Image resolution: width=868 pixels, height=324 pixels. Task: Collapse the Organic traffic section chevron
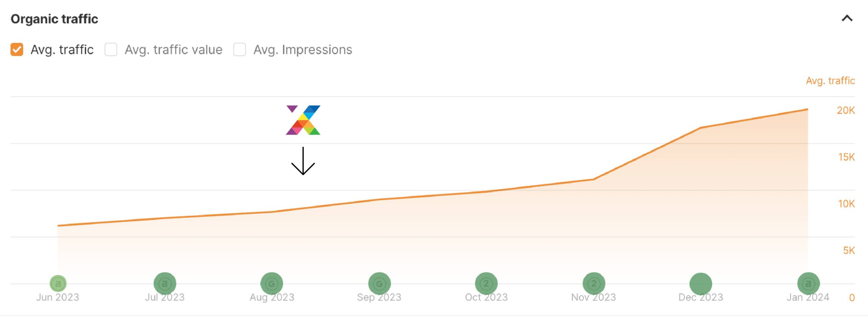[x=847, y=18]
